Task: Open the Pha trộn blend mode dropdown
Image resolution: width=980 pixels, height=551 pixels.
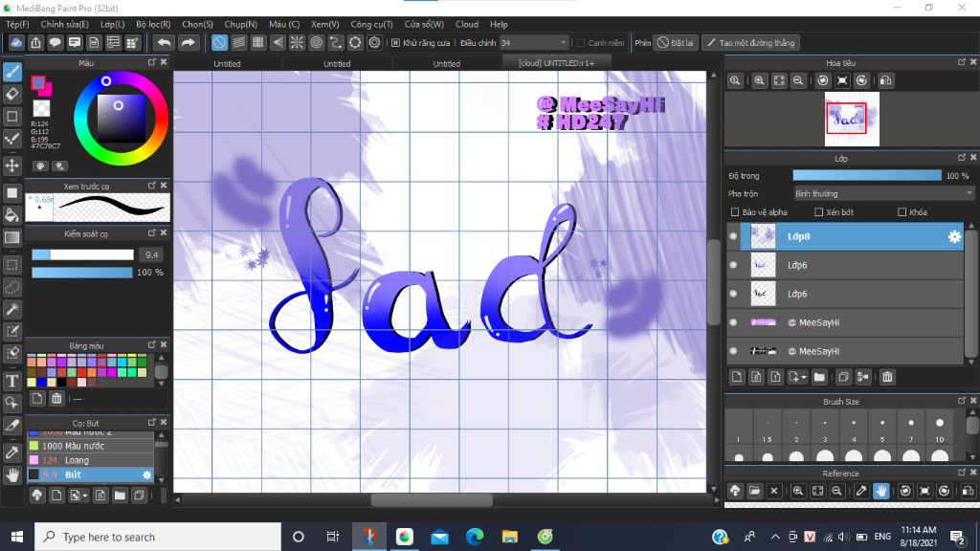Action: click(x=883, y=193)
